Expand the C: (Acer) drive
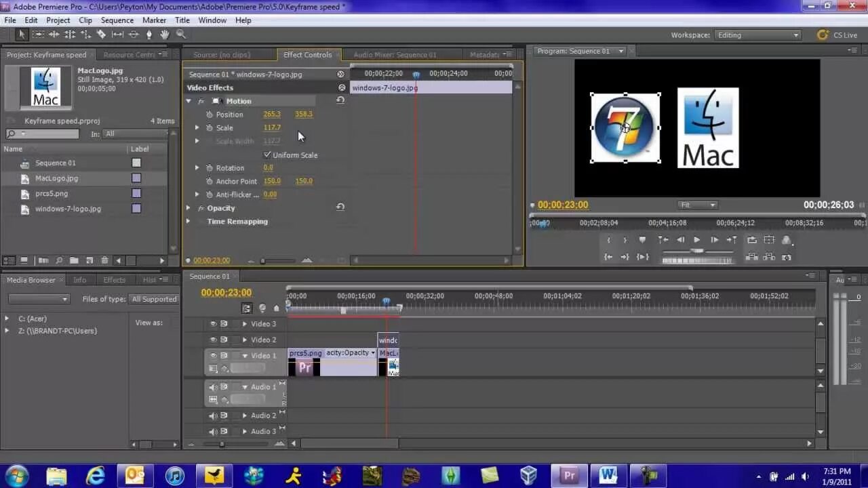The height and width of the screenshot is (488, 868). [x=7, y=319]
